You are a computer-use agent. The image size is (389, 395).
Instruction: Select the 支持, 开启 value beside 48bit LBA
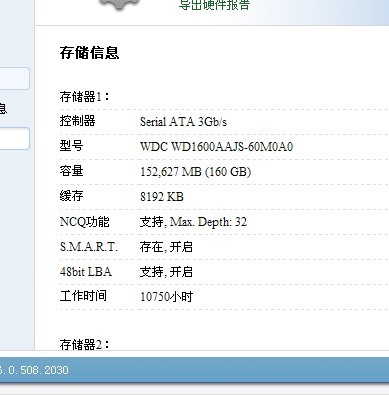[166, 272]
